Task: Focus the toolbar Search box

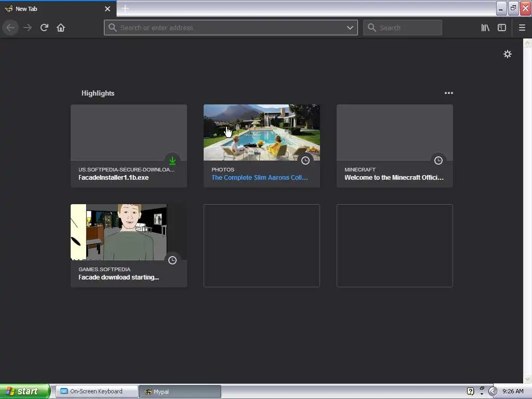Action: (x=403, y=28)
